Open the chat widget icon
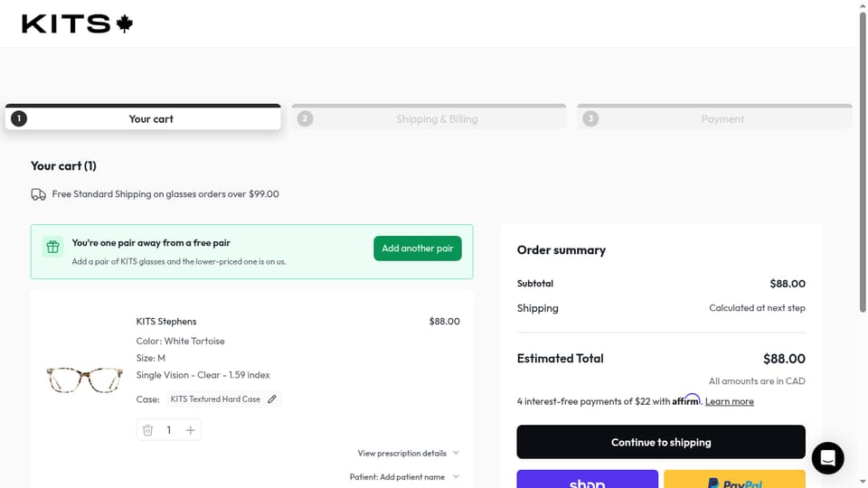The width and height of the screenshot is (868, 488). click(827, 458)
